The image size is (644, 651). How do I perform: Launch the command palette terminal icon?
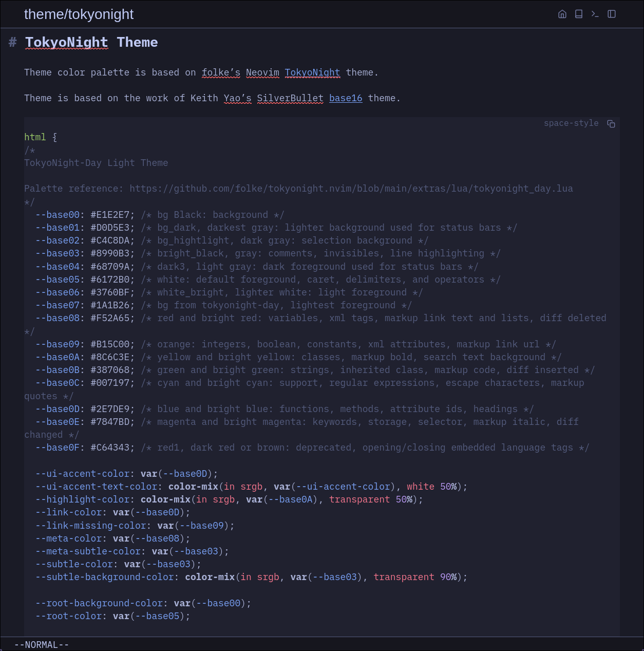(x=595, y=14)
